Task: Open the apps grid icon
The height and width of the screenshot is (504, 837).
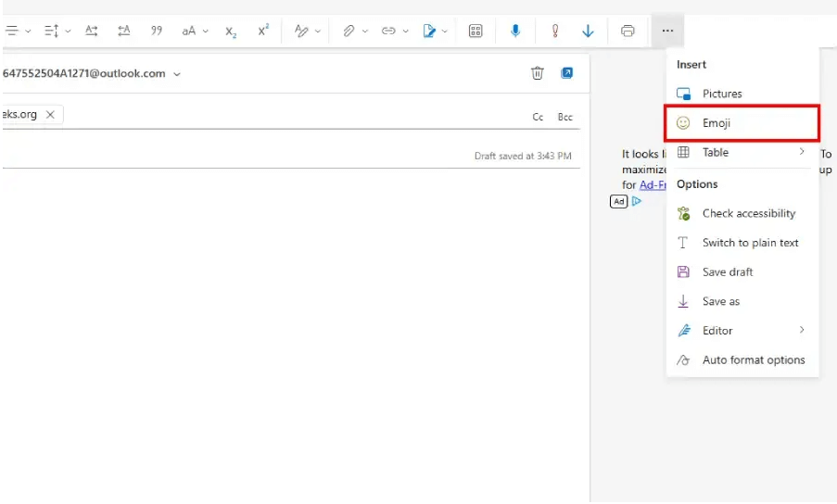Action: [476, 31]
